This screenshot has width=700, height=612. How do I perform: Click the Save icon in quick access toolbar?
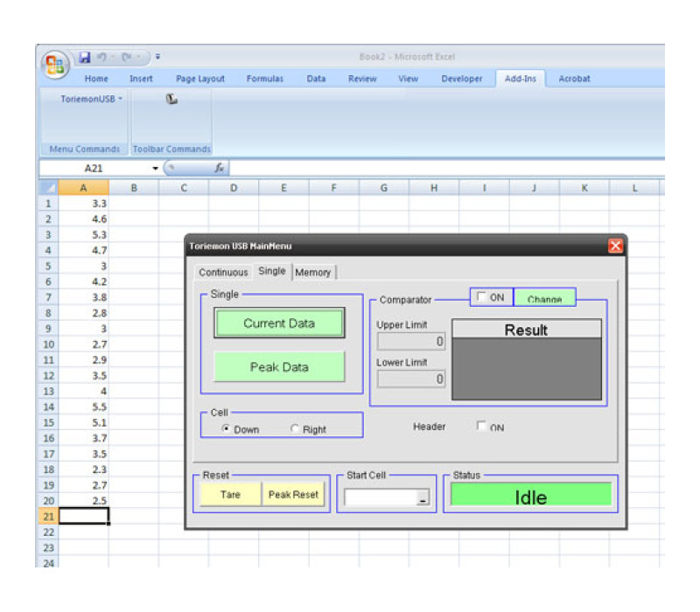pyautogui.click(x=84, y=57)
